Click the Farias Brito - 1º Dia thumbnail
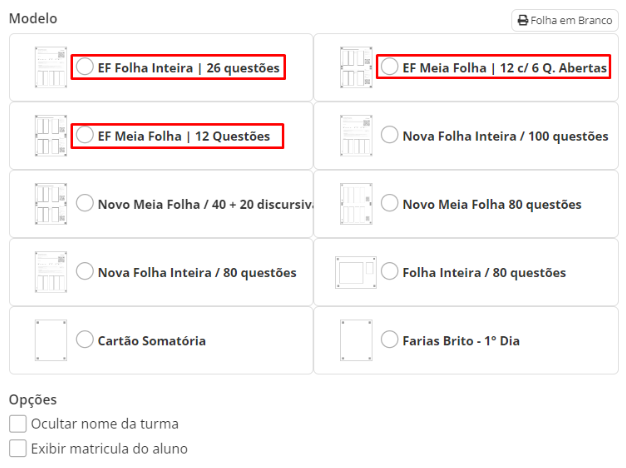The height and width of the screenshot is (468, 626). [x=356, y=340]
